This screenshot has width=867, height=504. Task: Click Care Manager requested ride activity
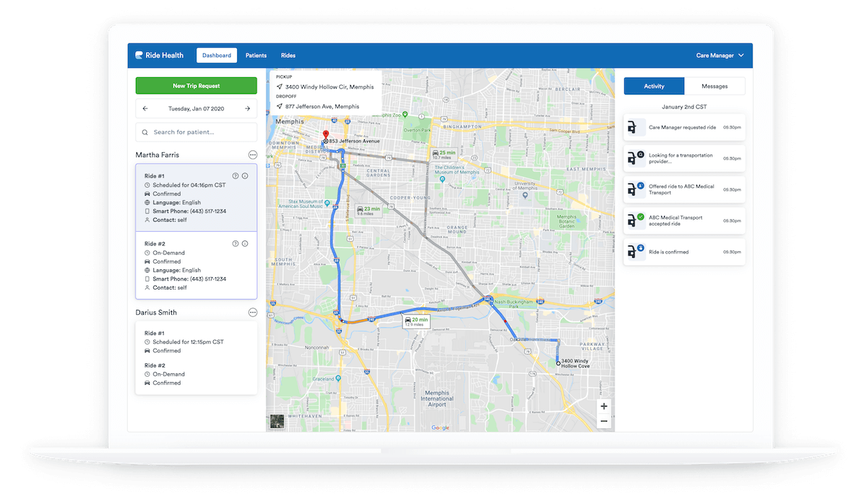point(684,127)
